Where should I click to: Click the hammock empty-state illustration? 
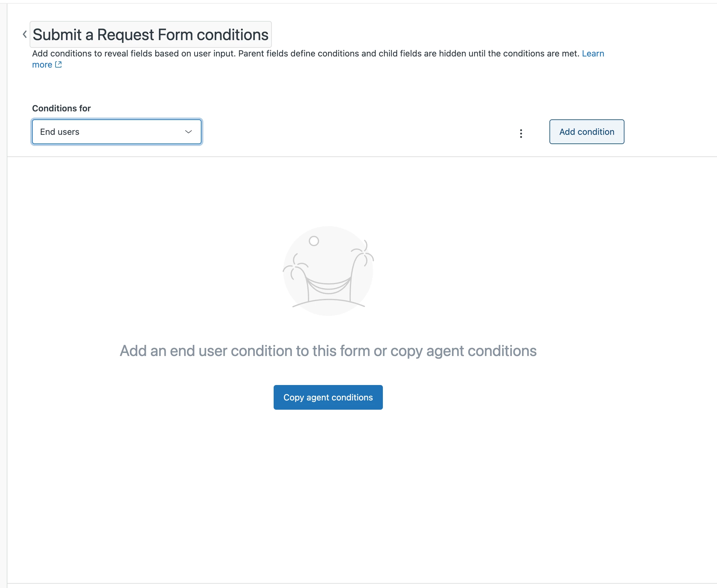(328, 271)
